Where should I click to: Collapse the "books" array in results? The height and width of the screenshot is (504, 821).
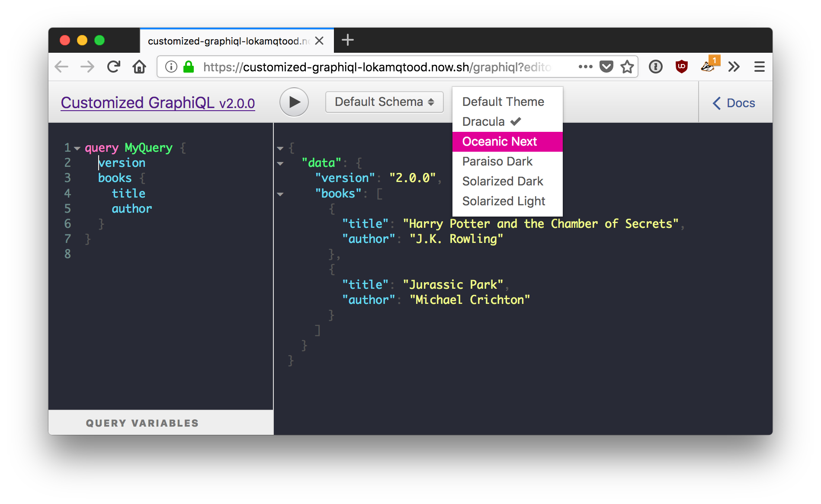[x=280, y=194]
